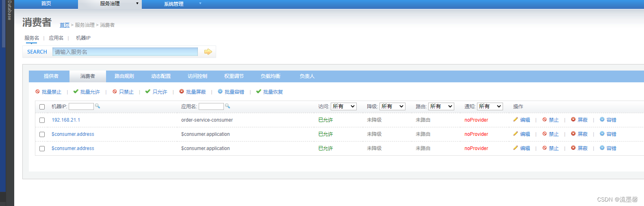Expand the 服务治理 top menu arrow
Image resolution: width=644 pixels, height=206 pixels.
click(137, 4)
